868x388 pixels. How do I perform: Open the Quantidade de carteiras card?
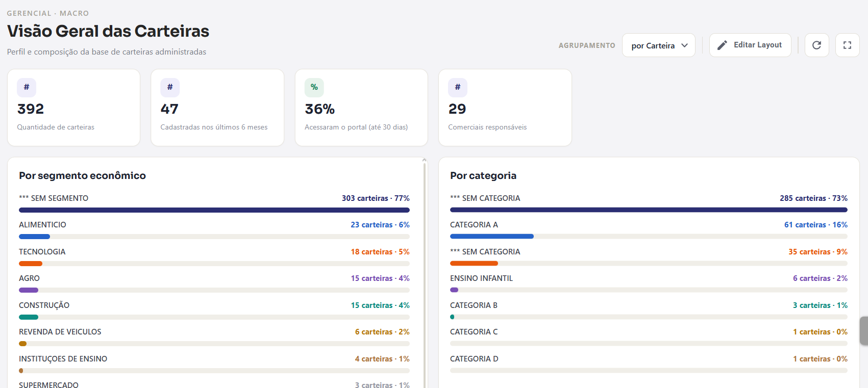click(73, 108)
